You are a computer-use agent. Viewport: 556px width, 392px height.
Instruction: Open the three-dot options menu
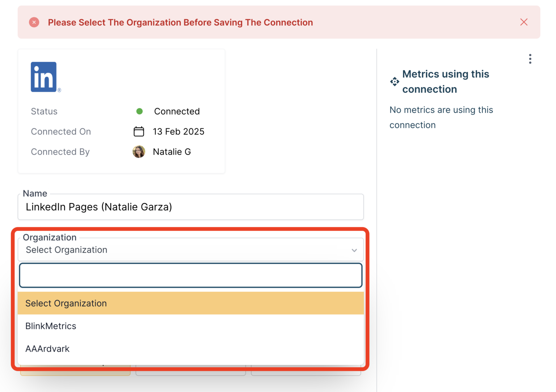(530, 58)
